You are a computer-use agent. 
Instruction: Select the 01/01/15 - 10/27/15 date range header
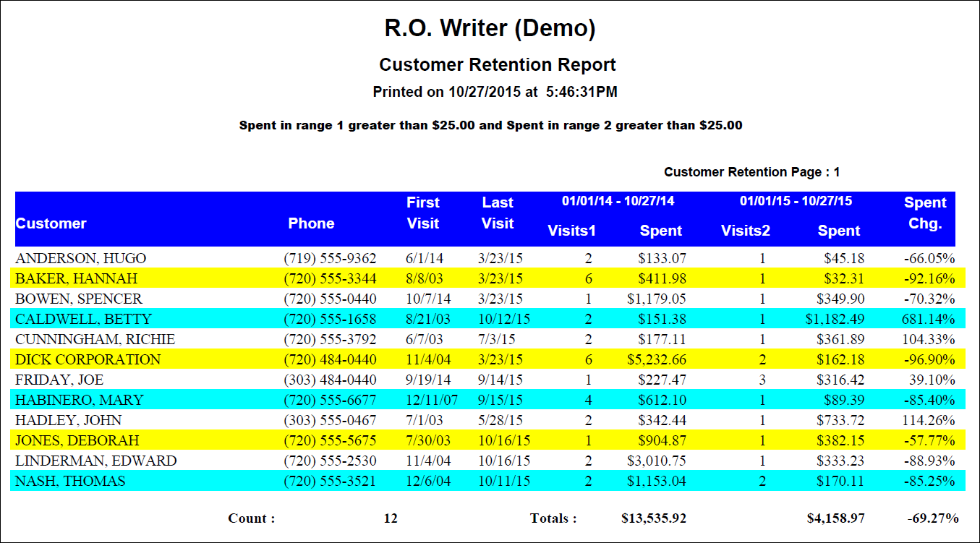point(796,201)
